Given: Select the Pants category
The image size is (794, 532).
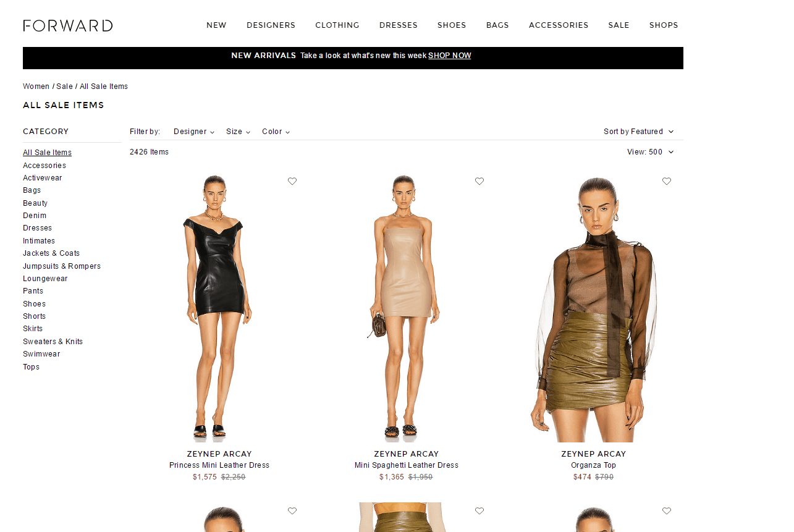Looking at the screenshot, I should (x=33, y=291).
